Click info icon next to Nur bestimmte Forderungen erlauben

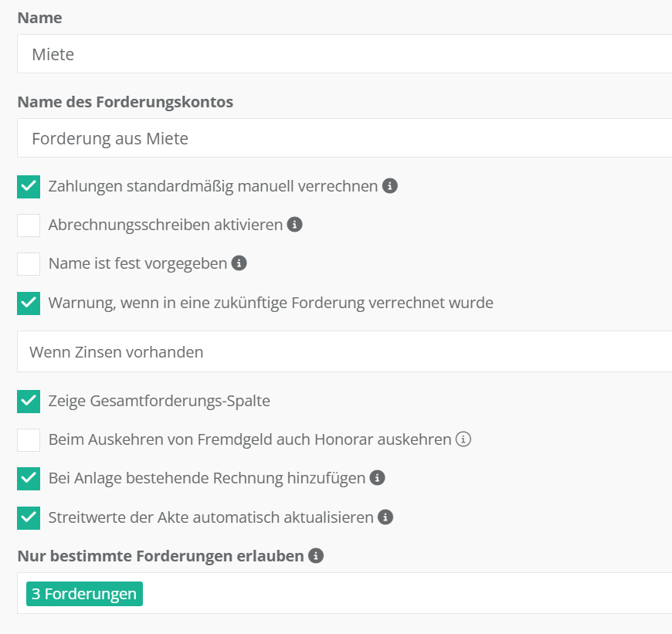pos(316,555)
